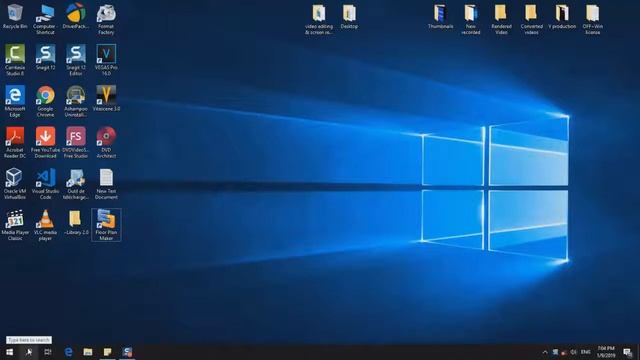640x360 pixels.
Task: Switch to Snagit on the taskbar
Action: coord(127,352)
